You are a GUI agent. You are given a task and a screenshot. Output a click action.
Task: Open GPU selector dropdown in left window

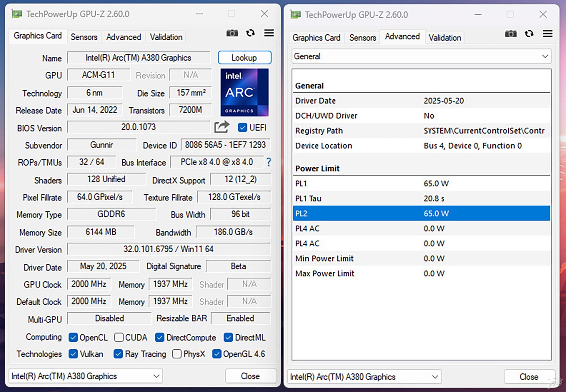(86, 376)
